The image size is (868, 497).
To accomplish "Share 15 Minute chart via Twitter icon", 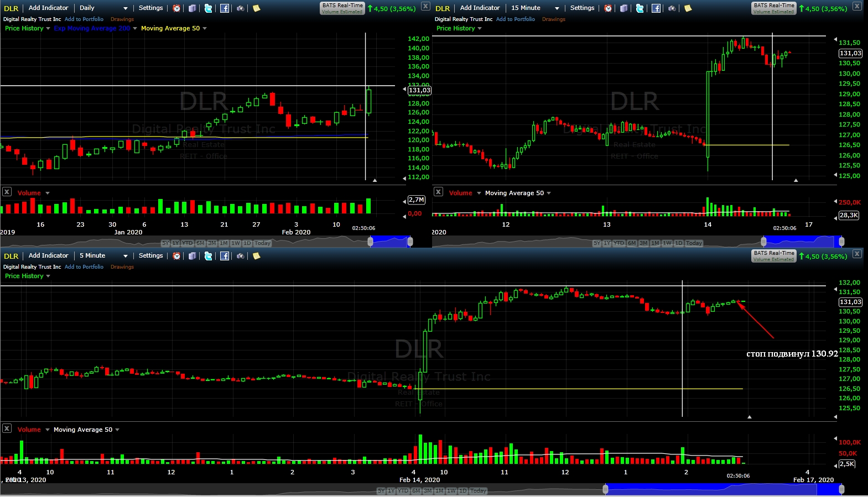I will coord(640,8).
